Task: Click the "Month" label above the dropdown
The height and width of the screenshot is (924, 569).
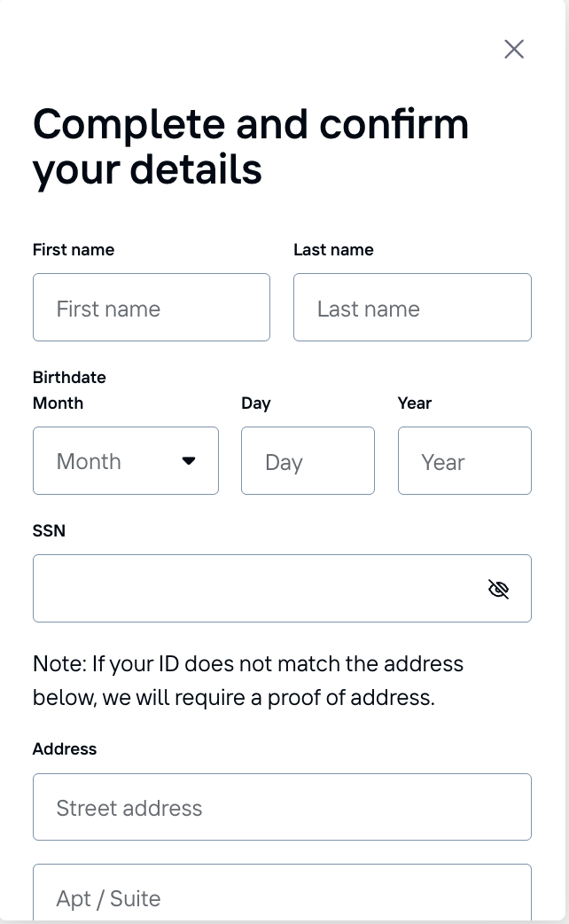Action: 58,403
